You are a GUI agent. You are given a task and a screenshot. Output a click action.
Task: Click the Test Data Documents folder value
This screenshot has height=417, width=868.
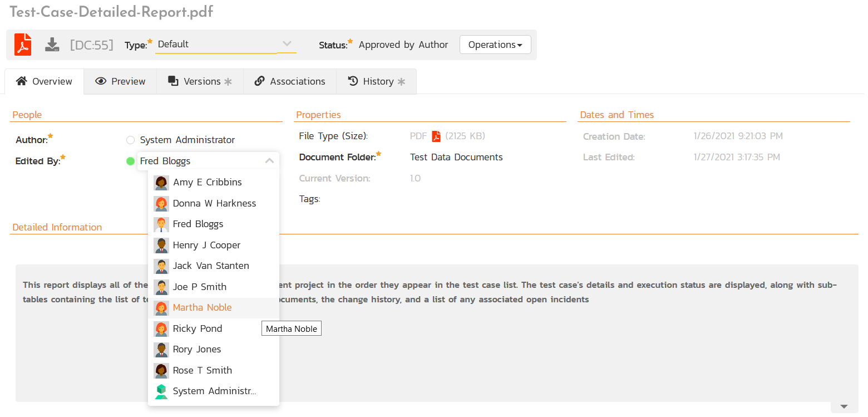[x=456, y=158]
